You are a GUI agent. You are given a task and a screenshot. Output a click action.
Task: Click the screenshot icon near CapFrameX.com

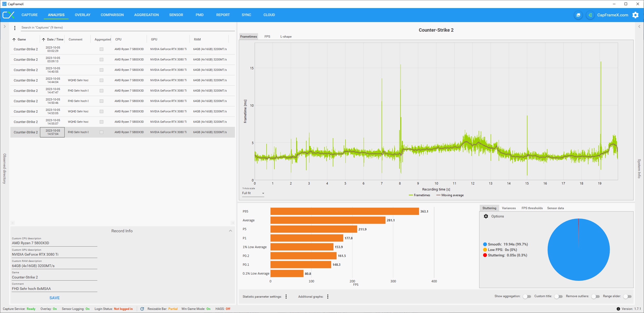coord(578,15)
